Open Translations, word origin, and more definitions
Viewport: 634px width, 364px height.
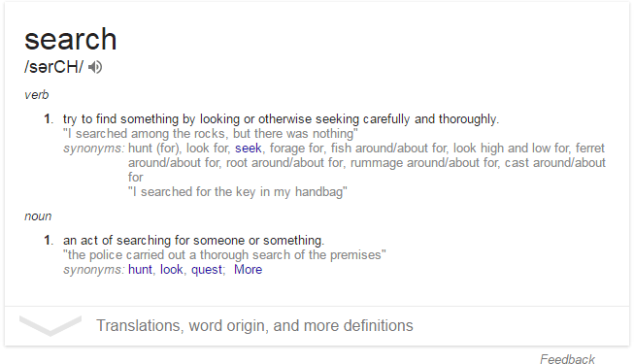tap(254, 325)
